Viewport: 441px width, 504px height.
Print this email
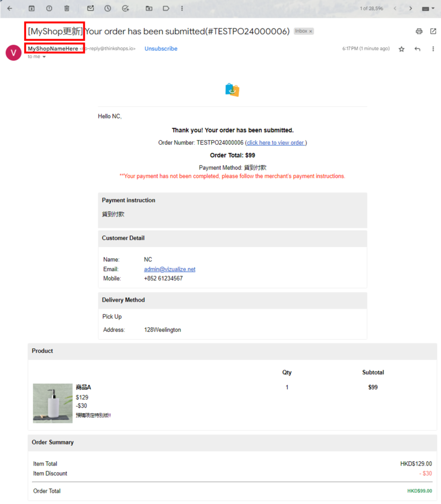[x=419, y=31]
